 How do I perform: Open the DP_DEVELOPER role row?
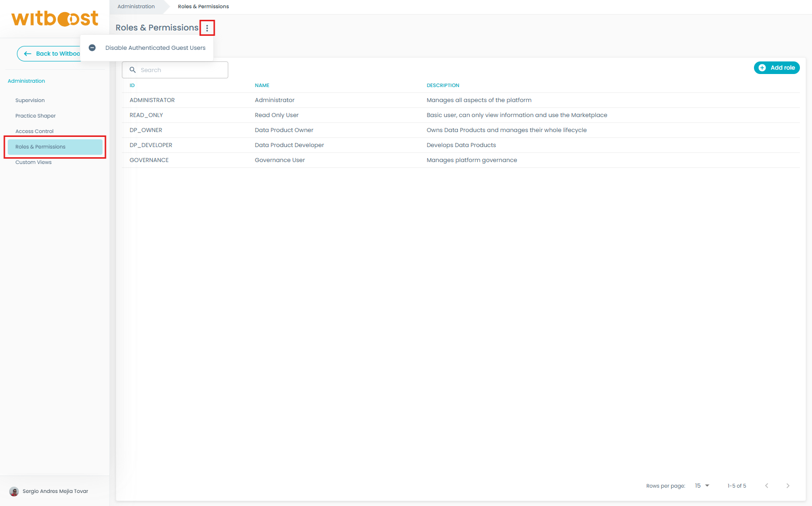coord(151,145)
